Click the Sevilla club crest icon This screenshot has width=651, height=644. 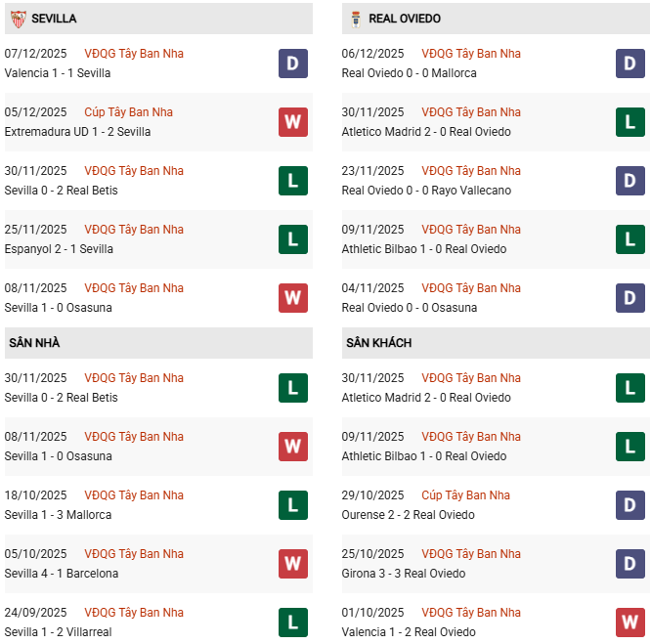(x=17, y=19)
